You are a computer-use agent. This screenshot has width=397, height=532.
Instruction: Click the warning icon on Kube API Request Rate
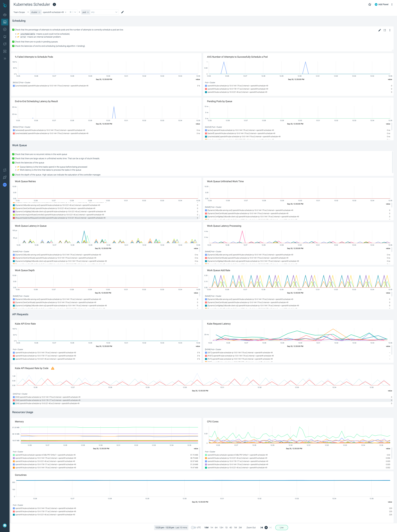[x=53, y=368]
